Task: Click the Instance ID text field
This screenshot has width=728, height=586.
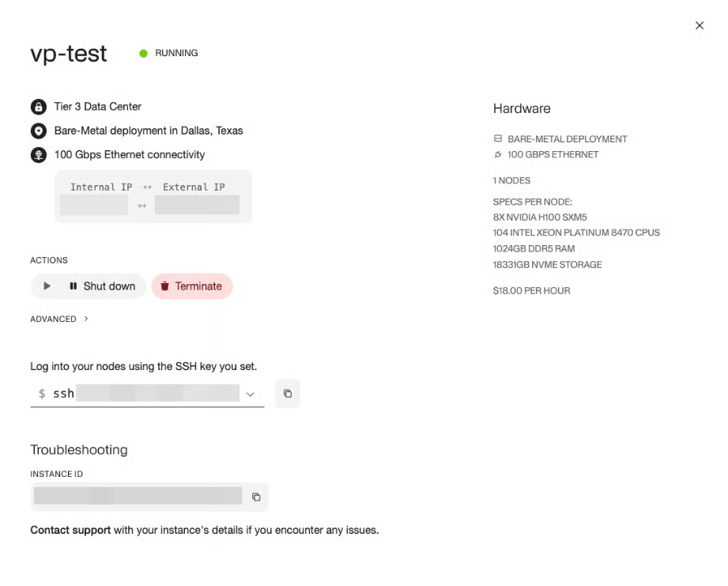Action: (138, 497)
